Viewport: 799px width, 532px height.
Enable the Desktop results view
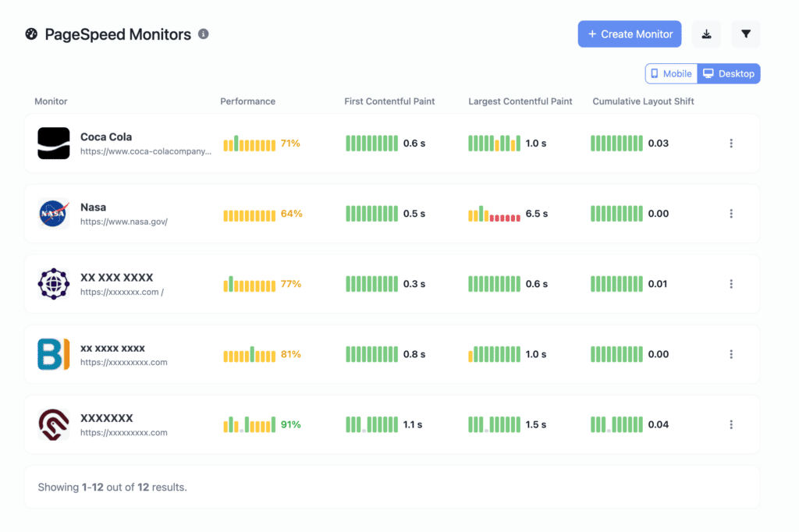[729, 73]
